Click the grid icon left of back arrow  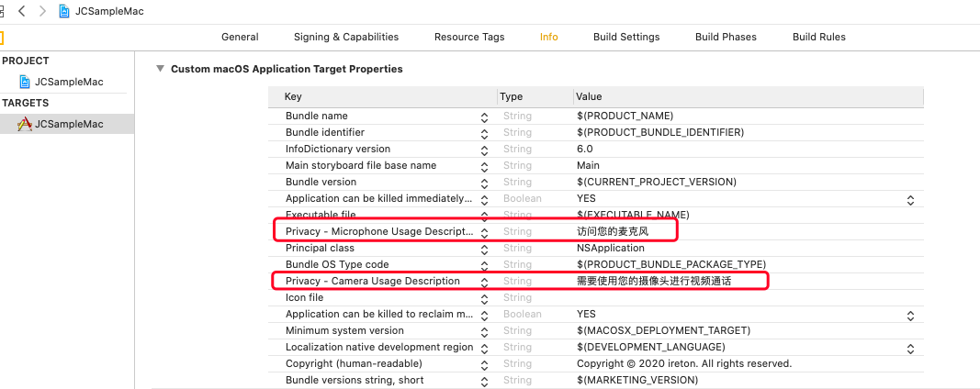pos(2,11)
